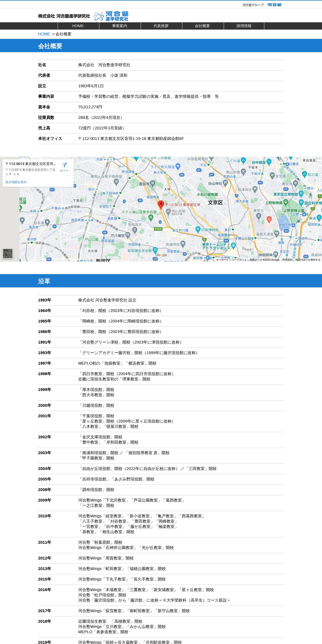Open the 河合塾 group logo link

(x=274, y=5)
